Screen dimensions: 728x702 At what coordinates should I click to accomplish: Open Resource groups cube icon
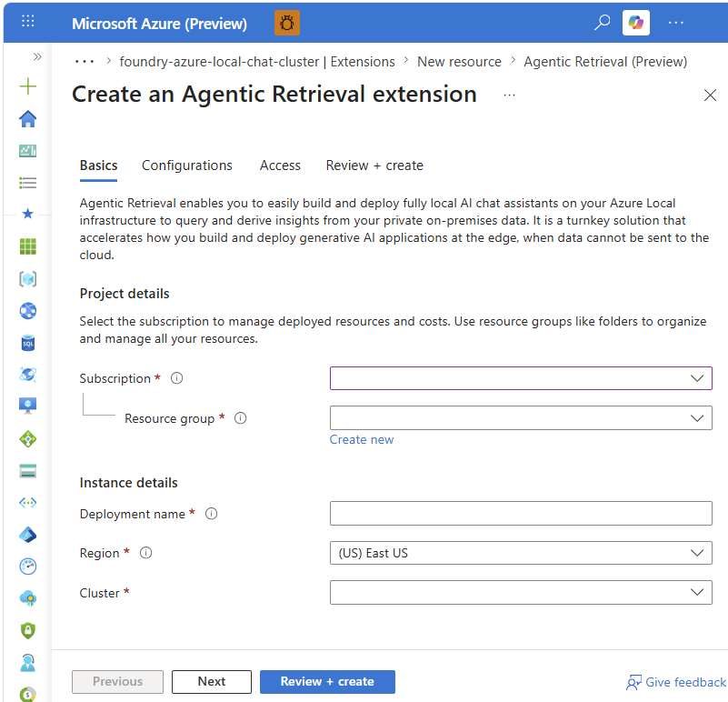28,279
